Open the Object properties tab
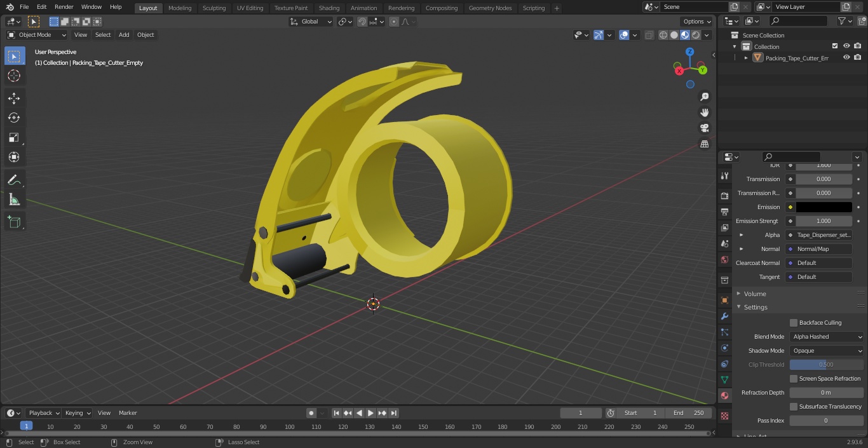This screenshot has width=868, height=448. point(724,300)
